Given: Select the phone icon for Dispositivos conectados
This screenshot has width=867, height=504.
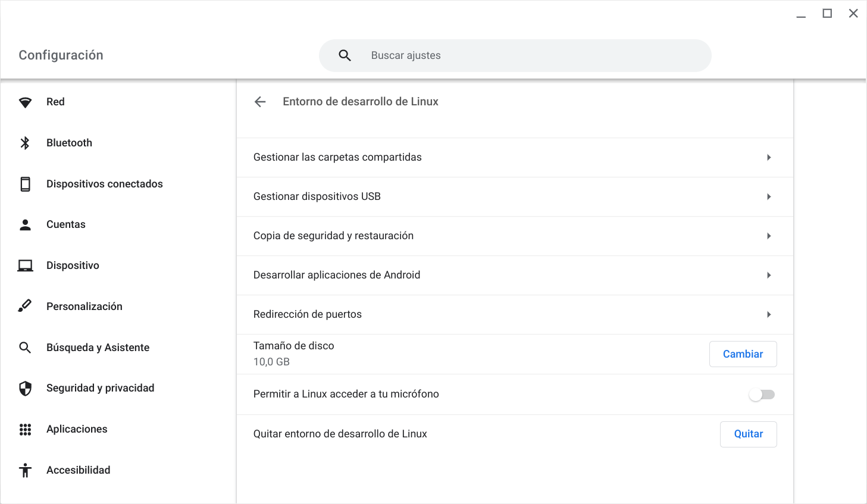Looking at the screenshot, I should pos(25,184).
